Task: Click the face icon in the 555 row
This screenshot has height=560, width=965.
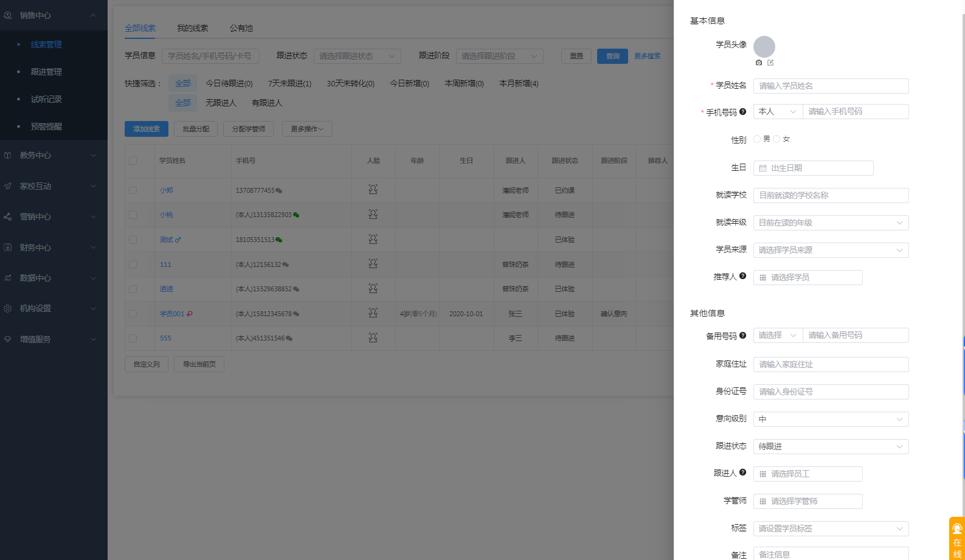Action: 373,337
